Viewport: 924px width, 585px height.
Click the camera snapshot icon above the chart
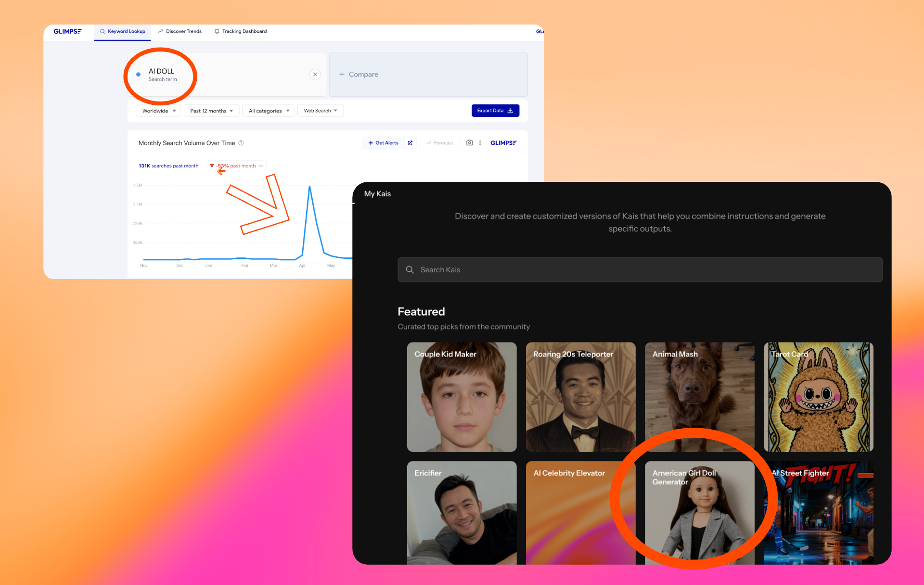click(469, 142)
